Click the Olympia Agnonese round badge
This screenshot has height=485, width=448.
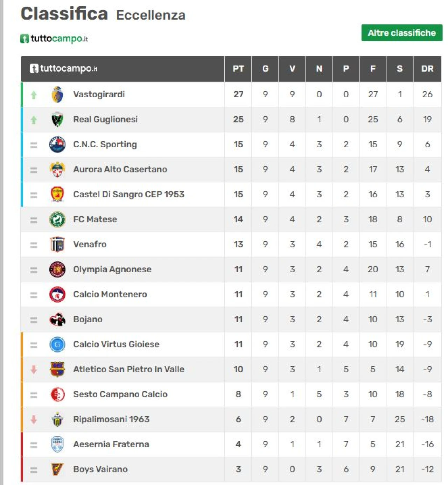[x=57, y=269]
